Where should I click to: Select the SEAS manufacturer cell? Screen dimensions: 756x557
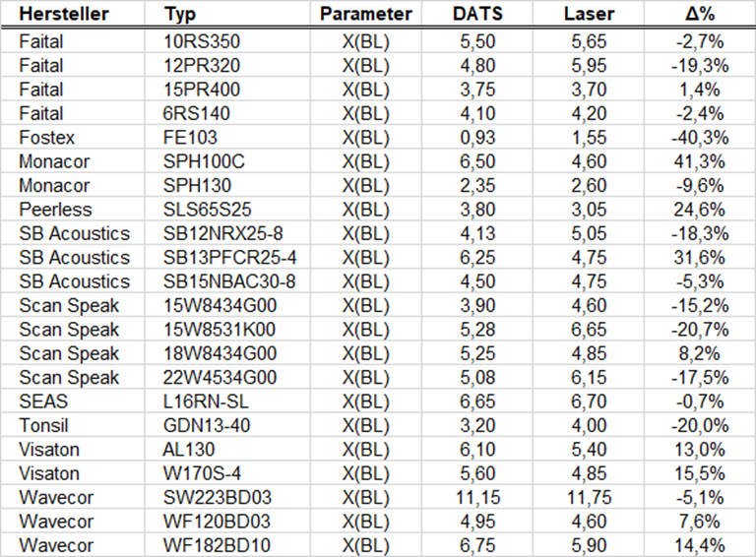coord(43,402)
